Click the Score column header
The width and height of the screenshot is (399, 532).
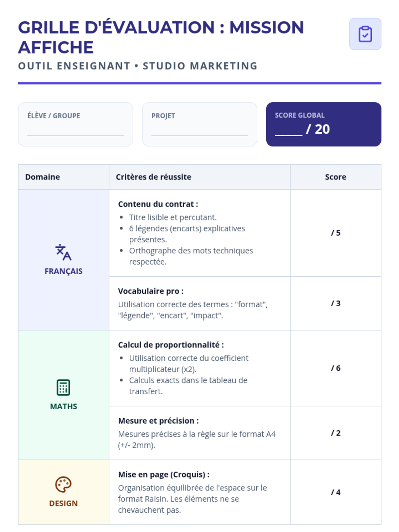335,177
